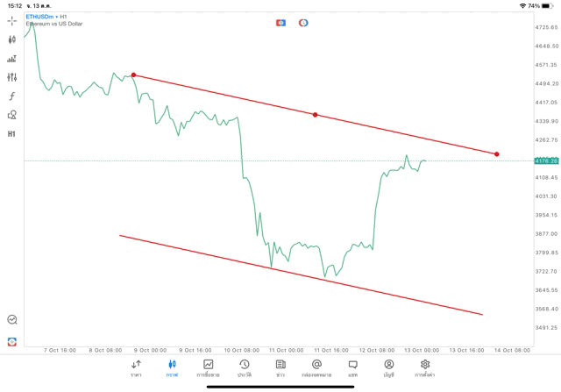The width and height of the screenshot is (561, 392).
Task: Tap the economic calendar icon bottom left
Action: (x=12, y=341)
